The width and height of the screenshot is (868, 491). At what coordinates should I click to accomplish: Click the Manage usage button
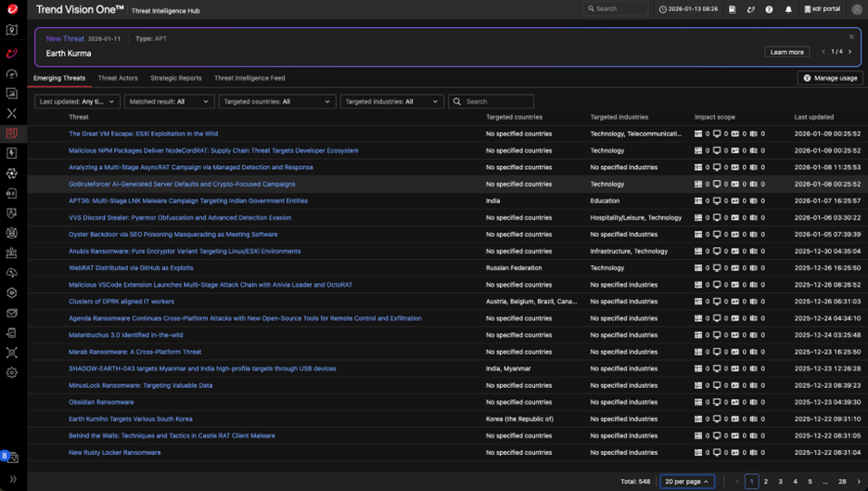[829, 78]
